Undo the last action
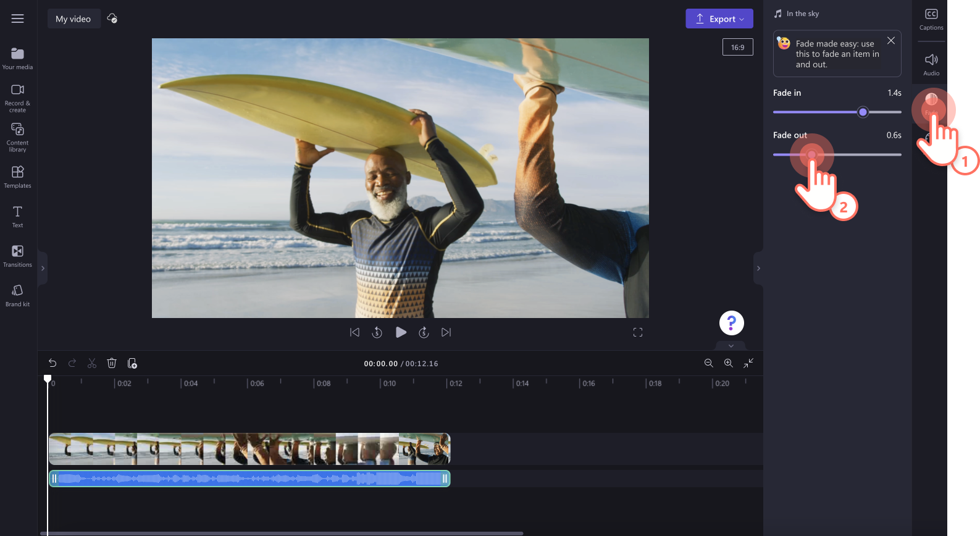The image size is (980, 536). click(52, 363)
